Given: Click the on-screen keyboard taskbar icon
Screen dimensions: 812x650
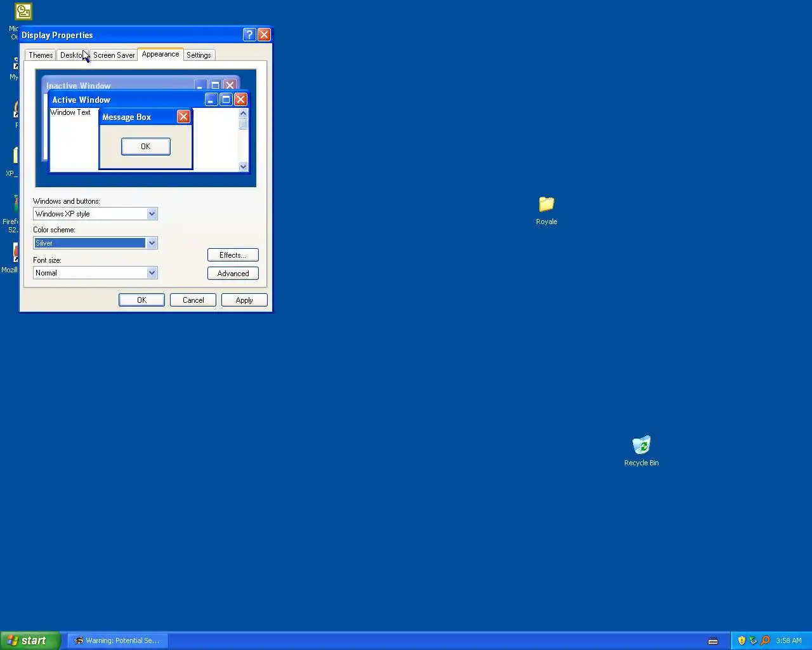Looking at the screenshot, I should point(713,640).
